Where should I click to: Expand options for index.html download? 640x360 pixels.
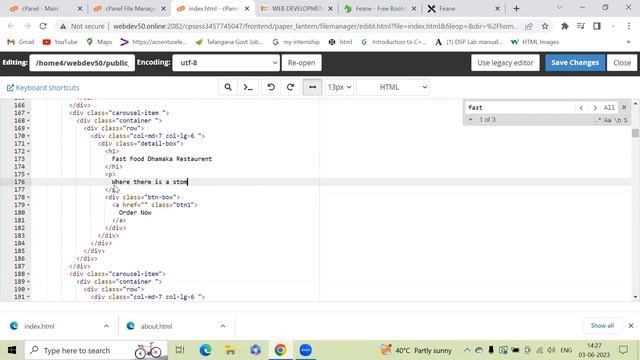point(106,326)
